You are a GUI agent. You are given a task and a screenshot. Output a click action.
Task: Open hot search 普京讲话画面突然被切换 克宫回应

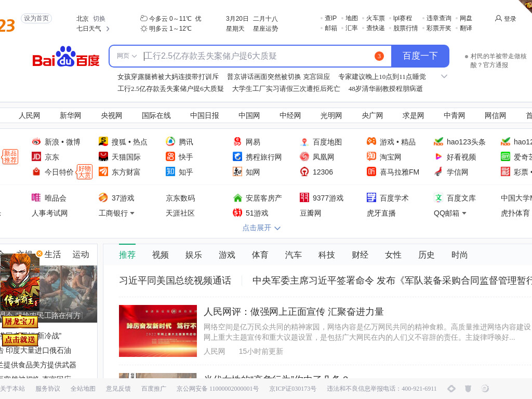click(x=278, y=77)
